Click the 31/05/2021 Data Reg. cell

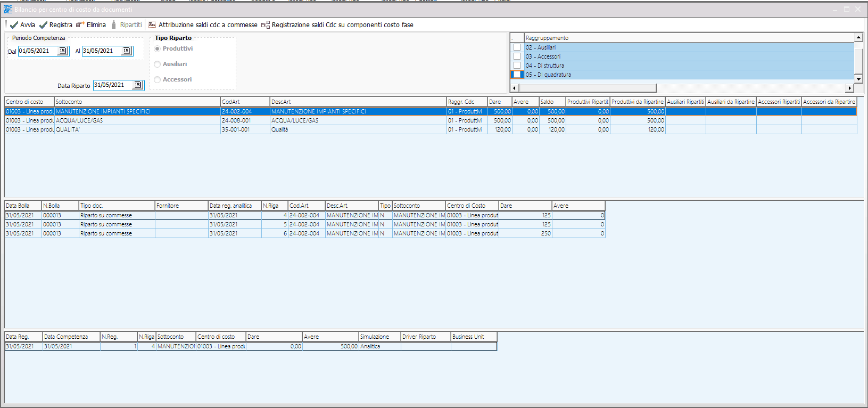click(23, 346)
